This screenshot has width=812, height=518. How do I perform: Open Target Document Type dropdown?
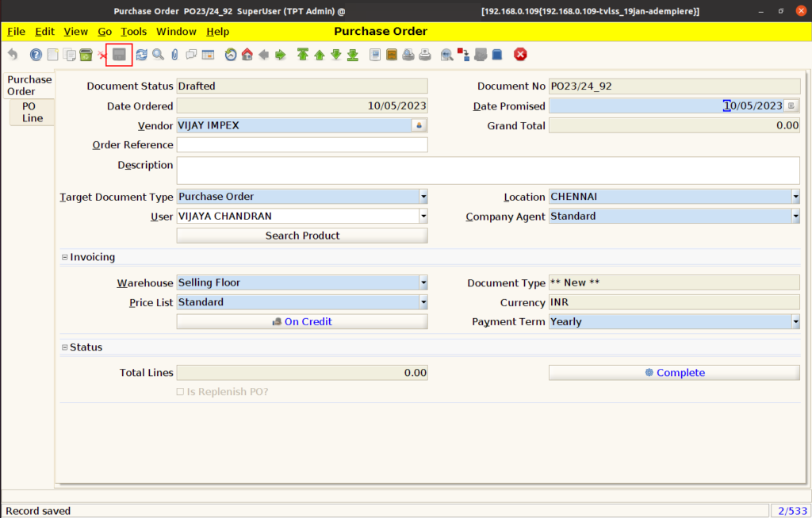click(x=423, y=197)
